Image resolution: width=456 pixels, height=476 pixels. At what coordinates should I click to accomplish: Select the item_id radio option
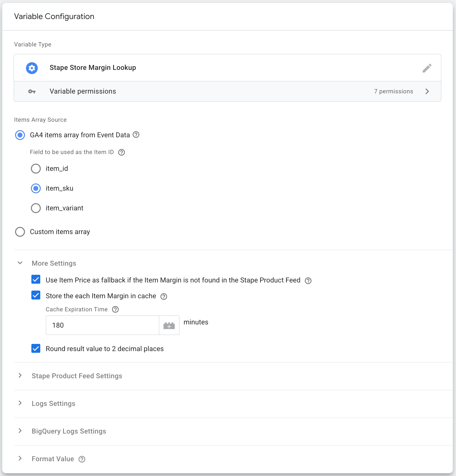[36, 169]
